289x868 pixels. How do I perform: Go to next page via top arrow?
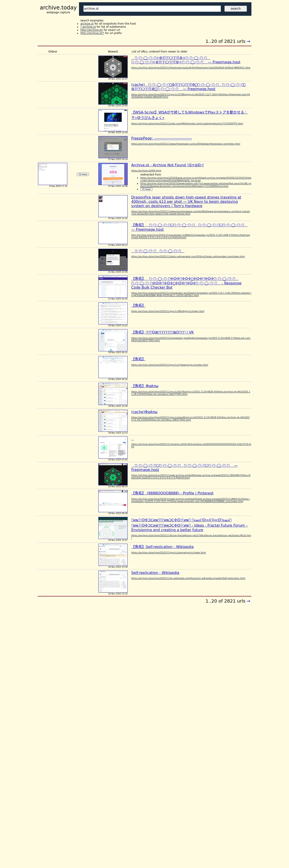point(248,41)
